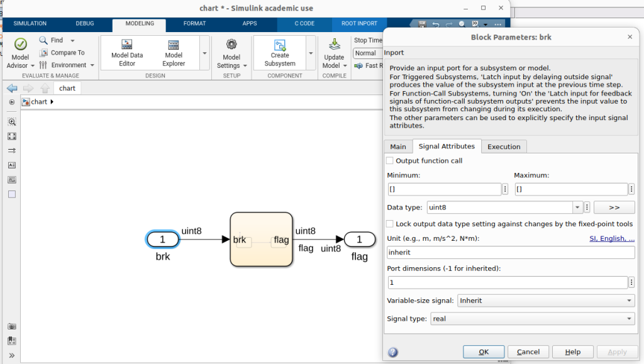This screenshot has width=644, height=364.
Task: Click the Unit input field
Action: tap(511, 252)
